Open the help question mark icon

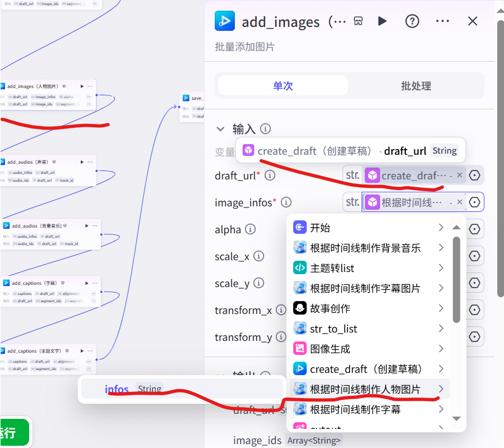pos(412,21)
